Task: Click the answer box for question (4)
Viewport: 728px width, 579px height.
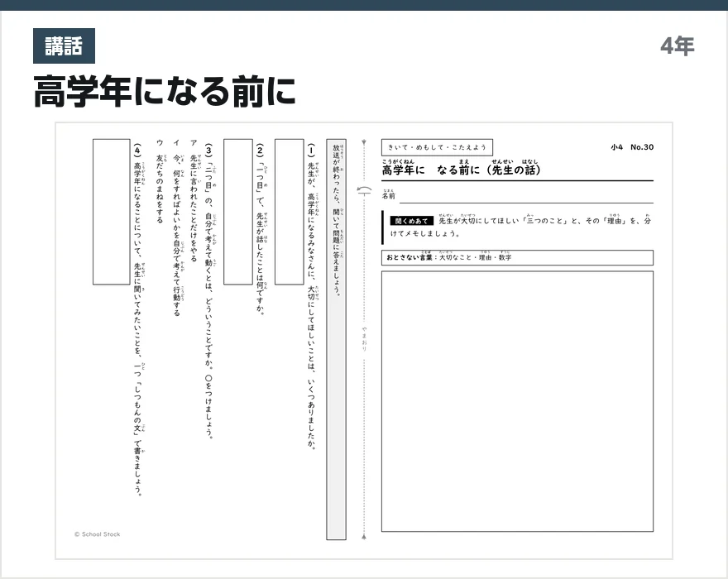Action: 112,212
